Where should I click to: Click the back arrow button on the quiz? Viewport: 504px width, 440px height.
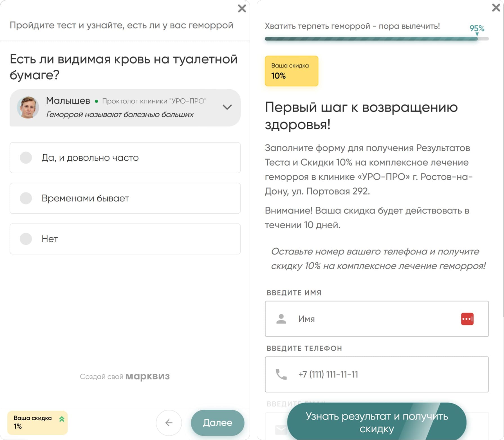click(x=169, y=423)
